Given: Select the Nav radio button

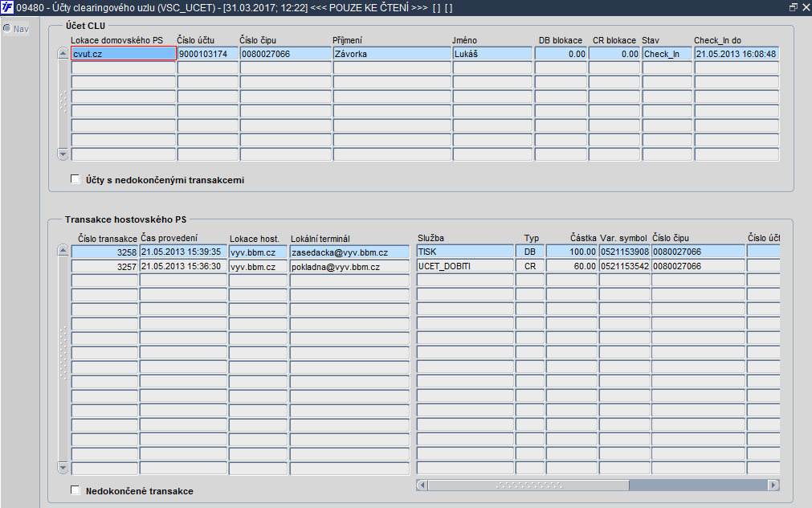Looking at the screenshot, I should 7,28.
